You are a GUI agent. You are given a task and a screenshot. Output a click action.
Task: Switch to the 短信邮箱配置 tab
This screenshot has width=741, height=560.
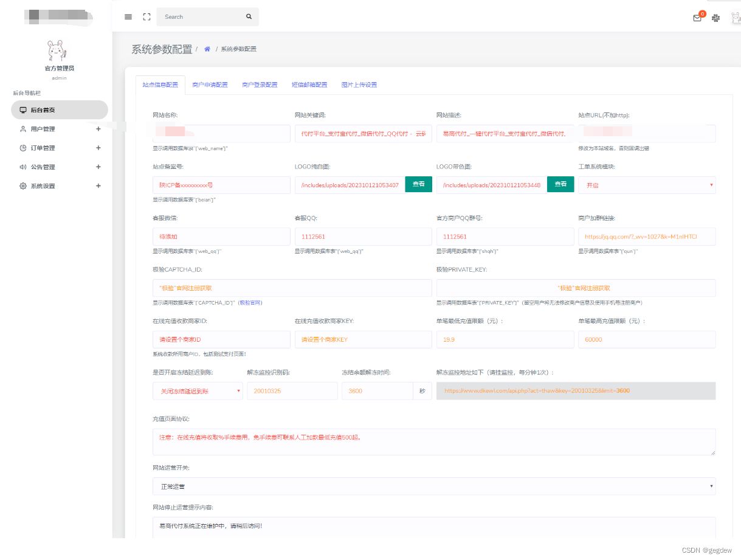tap(309, 85)
